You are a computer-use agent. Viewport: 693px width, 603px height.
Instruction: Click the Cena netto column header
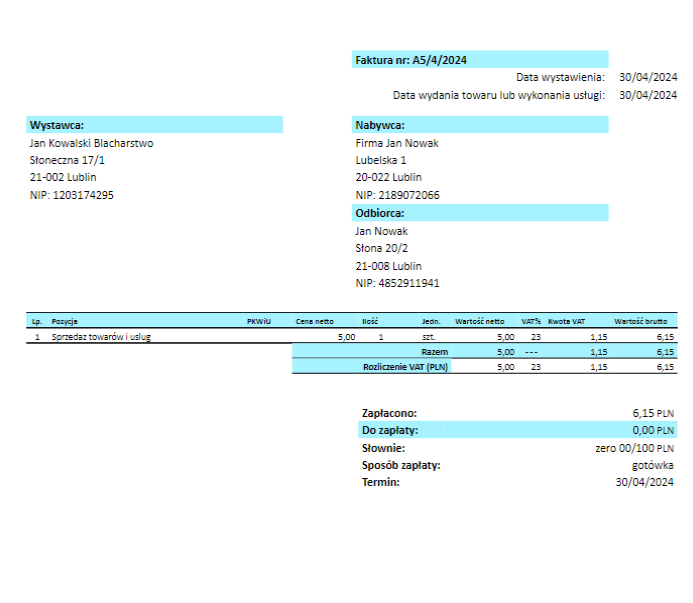point(315,321)
